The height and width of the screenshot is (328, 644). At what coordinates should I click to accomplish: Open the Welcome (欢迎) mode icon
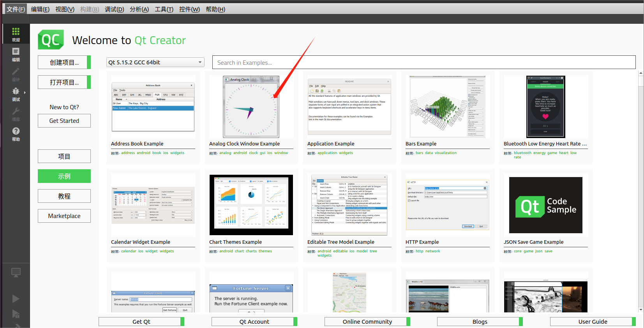tap(16, 34)
